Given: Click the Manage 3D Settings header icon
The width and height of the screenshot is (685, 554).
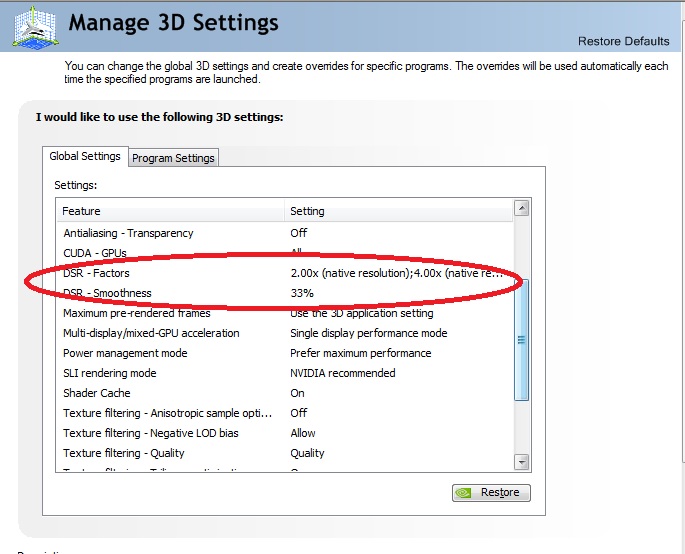Looking at the screenshot, I should [35, 28].
